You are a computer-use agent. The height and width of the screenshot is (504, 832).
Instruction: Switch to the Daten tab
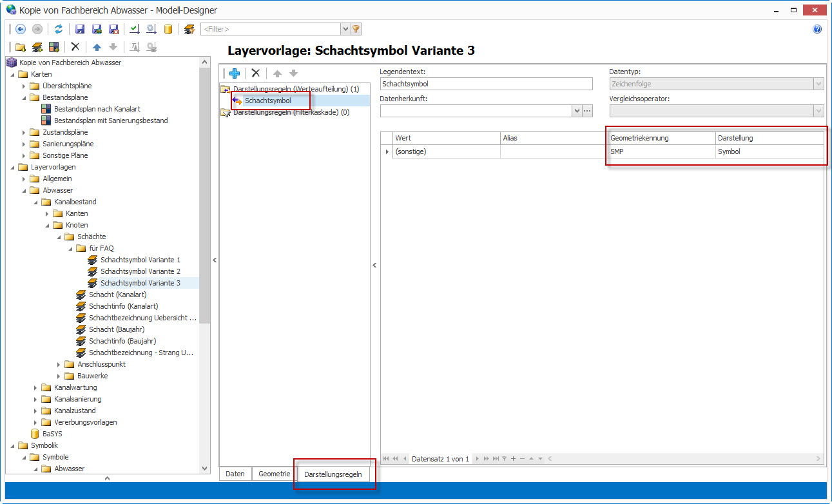[x=235, y=474]
